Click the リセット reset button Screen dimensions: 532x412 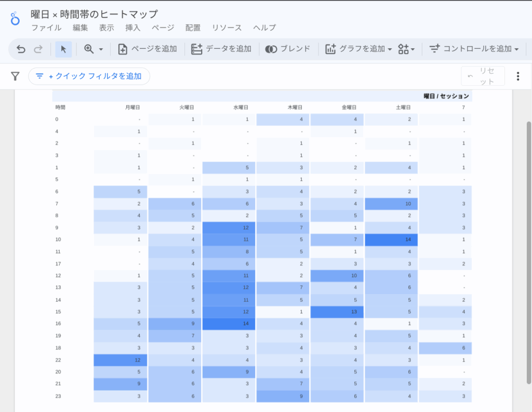pyautogui.click(x=483, y=76)
